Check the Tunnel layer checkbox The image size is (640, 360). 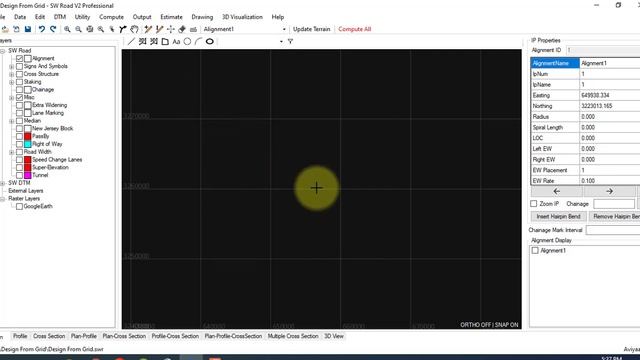(x=20, y=175)
